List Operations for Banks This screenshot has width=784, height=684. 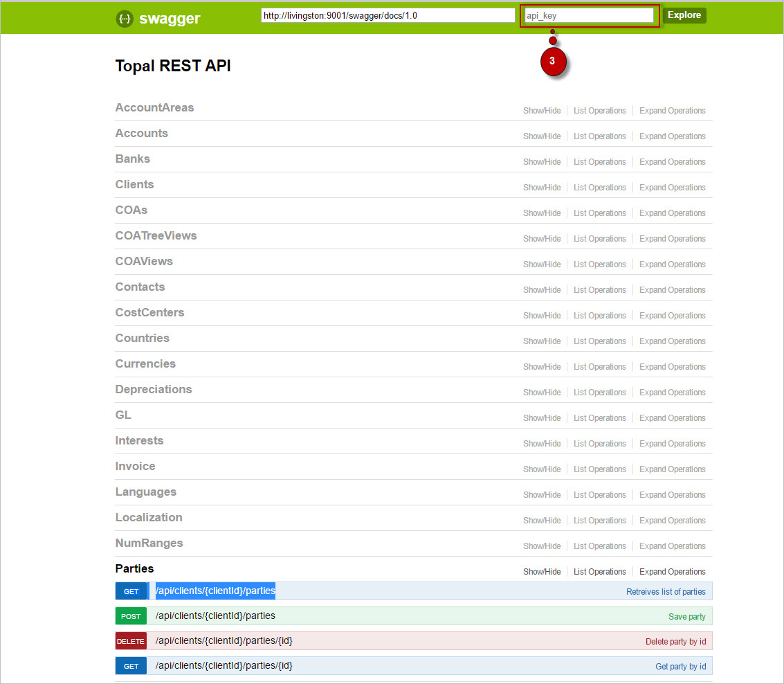[599, 162]
